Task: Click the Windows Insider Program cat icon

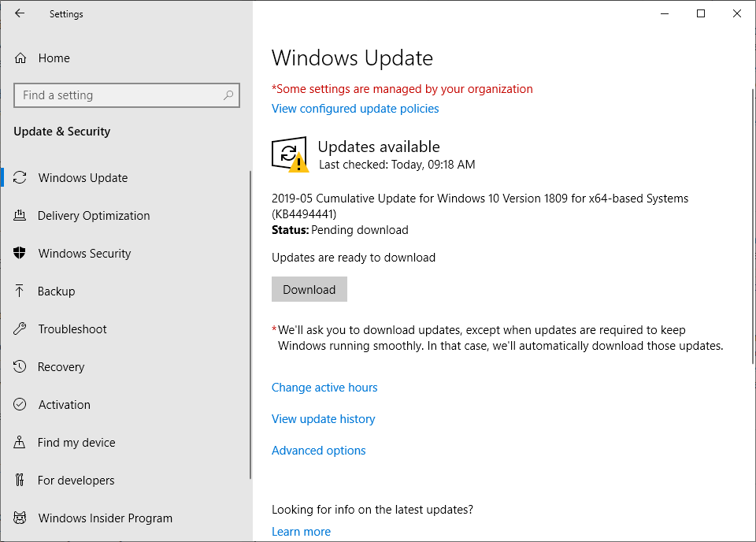Action: coord(20,518)
